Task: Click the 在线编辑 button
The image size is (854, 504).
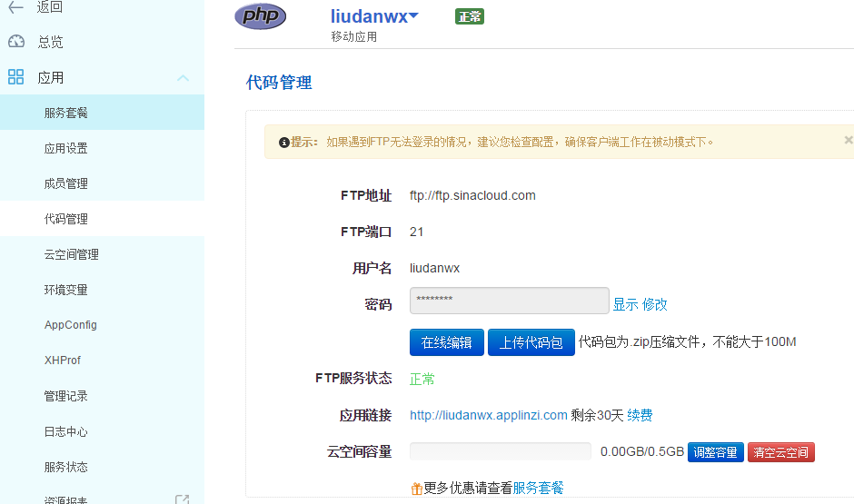Action: coord(447,342)
